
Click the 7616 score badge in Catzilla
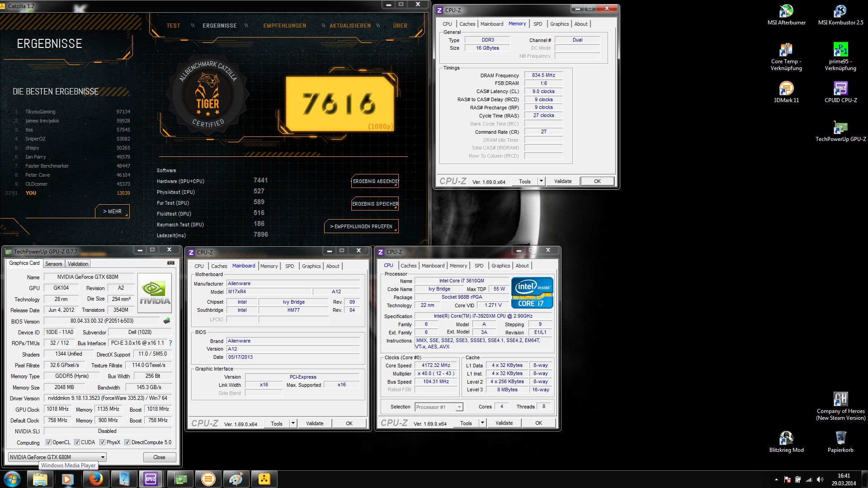(340, 103)
